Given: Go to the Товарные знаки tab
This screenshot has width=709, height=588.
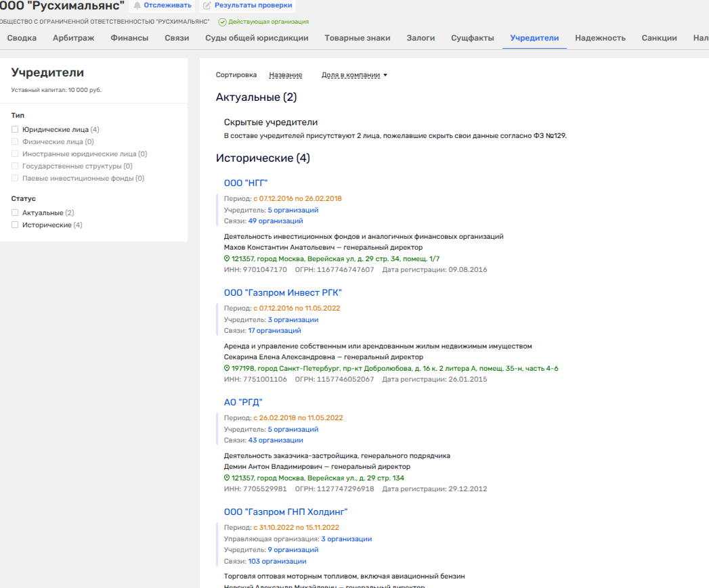Looking at the screenshot, I should pyautogui.click(x=358, y=38).
